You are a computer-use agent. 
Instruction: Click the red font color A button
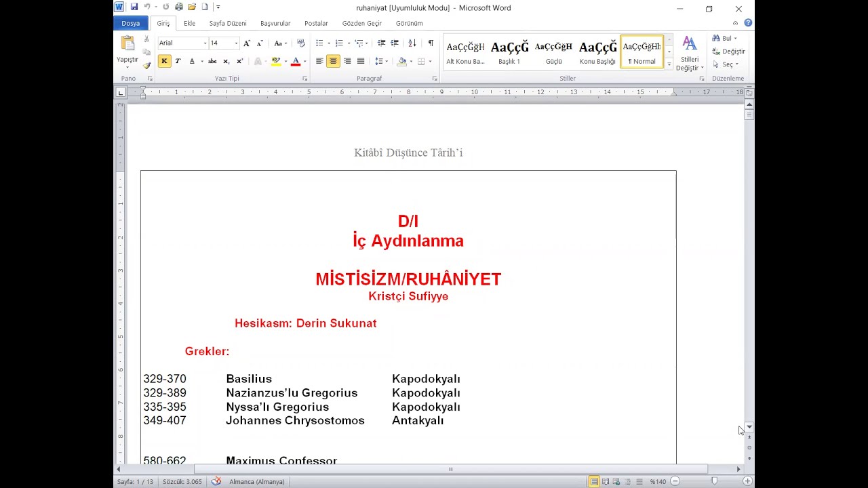point(296,61)
